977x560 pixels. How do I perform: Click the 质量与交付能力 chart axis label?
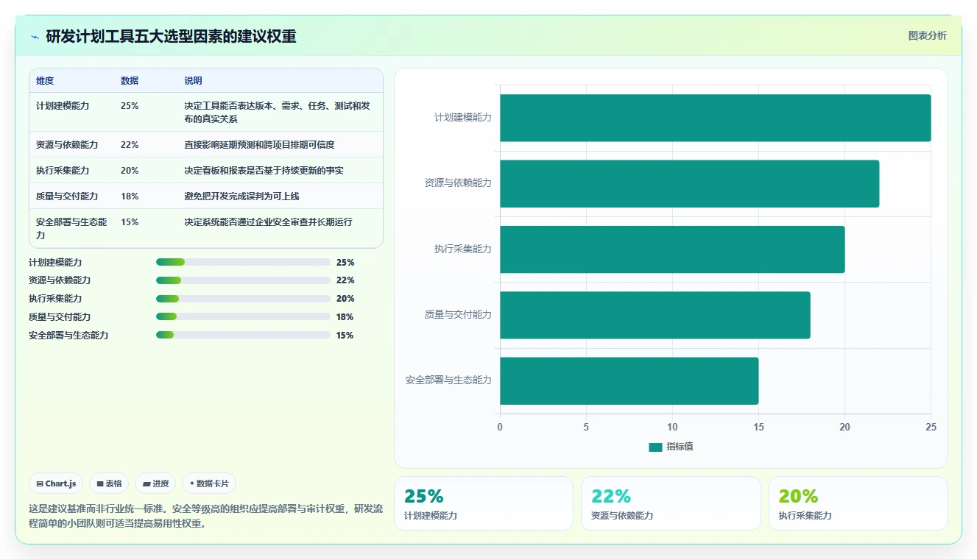pos(458,315)
